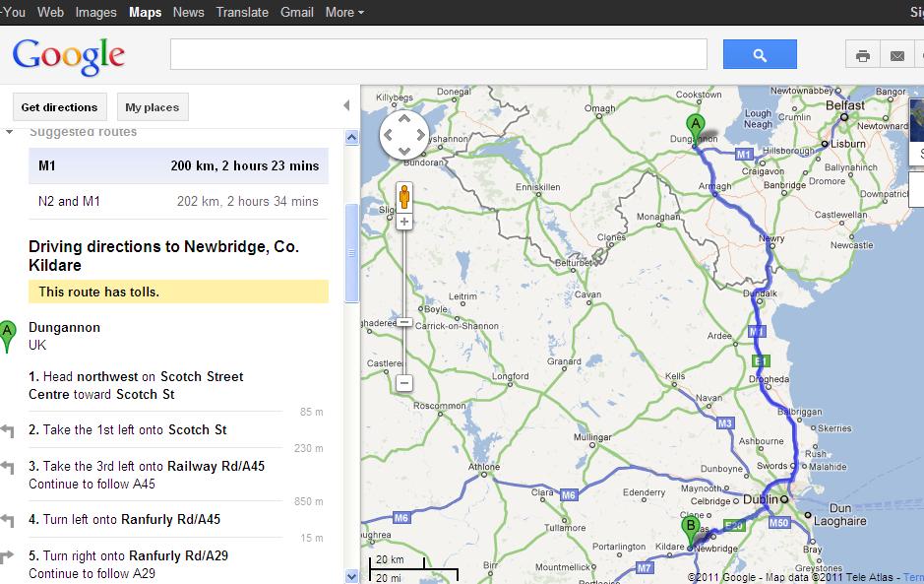
Task: Click the search input field
Action: (439, 54)
